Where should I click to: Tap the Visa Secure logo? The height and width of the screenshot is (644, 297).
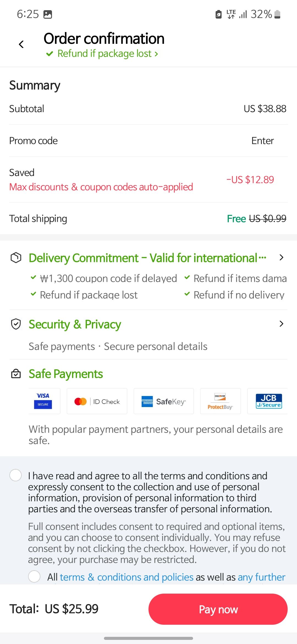pyautogui.click(x=43, y=401)
